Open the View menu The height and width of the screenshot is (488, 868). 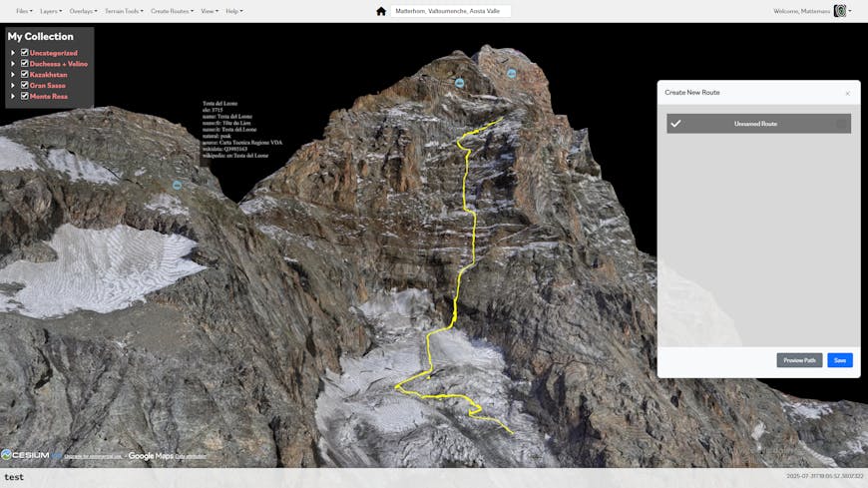pos(210,11)
